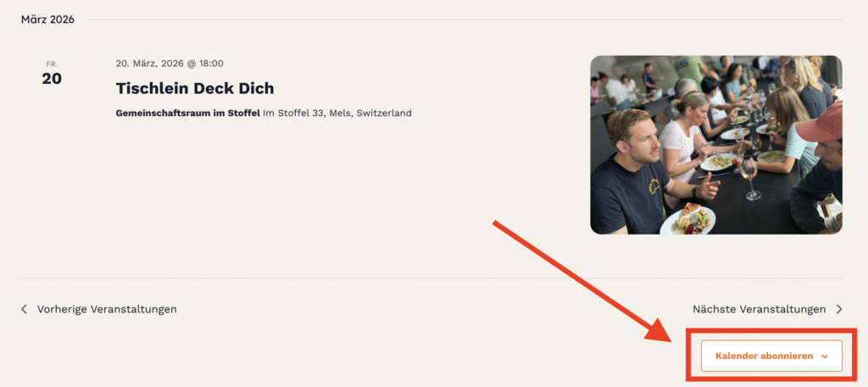Click the food plate at the bottom of photo
The width and height of the screenshot is (868, 387).
click(688, 219)
